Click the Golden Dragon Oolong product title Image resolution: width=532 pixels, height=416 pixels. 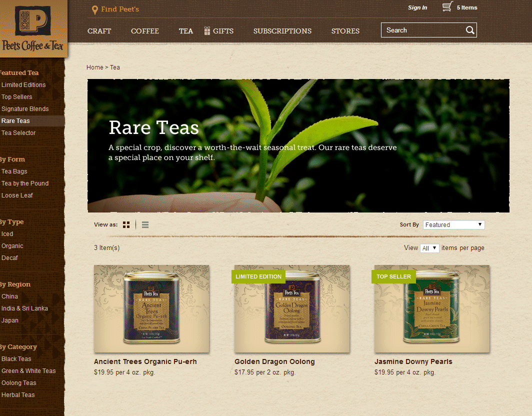[274, 361]
